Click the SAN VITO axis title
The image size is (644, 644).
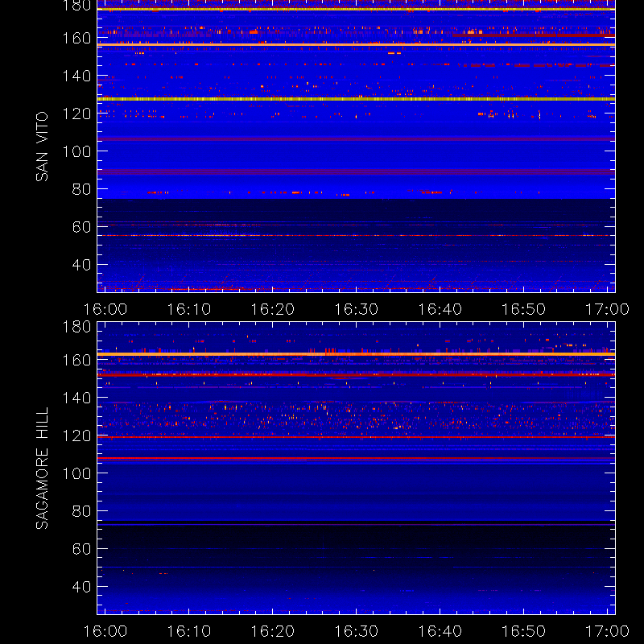click(x=42, y=147)
